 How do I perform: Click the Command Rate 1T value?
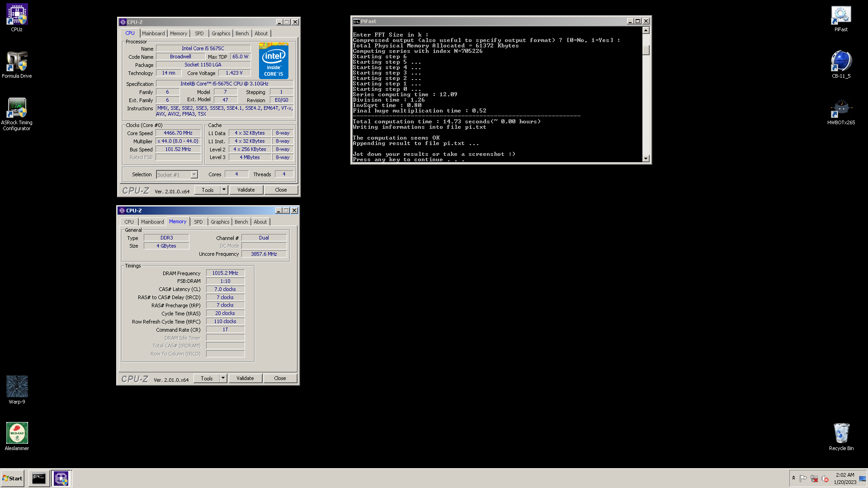[225, 329]
